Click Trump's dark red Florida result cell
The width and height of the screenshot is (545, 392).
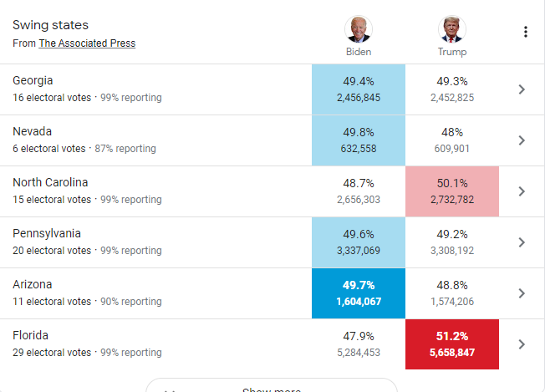pos(452,344)
